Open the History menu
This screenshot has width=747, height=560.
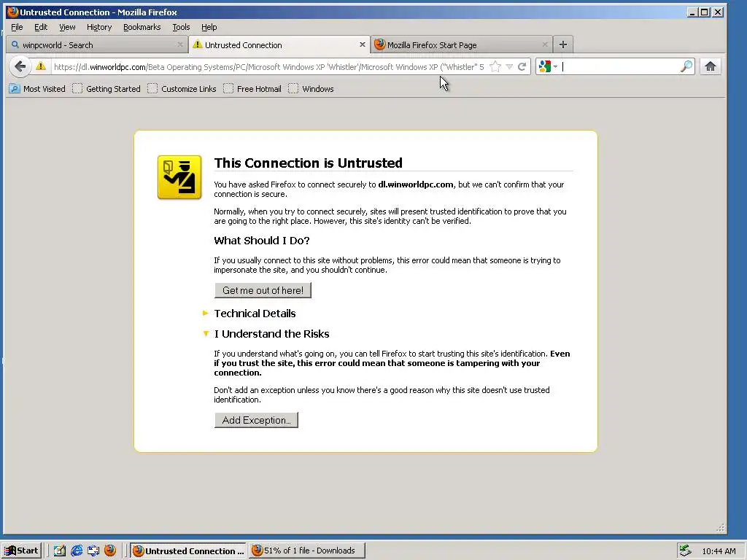tap(99, 27)
